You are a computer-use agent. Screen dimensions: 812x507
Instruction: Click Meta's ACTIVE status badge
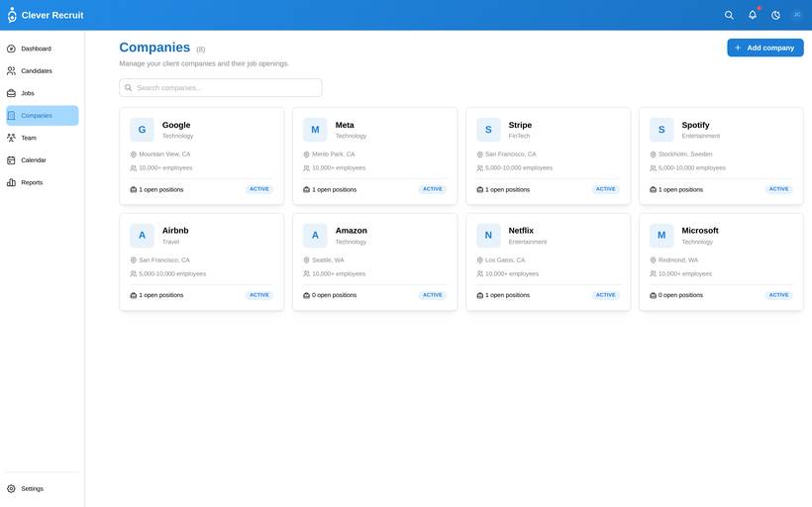point(433,189)
